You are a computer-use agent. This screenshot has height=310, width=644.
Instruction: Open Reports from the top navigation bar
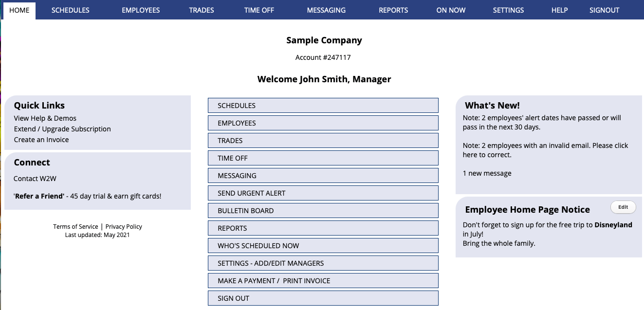(x=393, y=10)
